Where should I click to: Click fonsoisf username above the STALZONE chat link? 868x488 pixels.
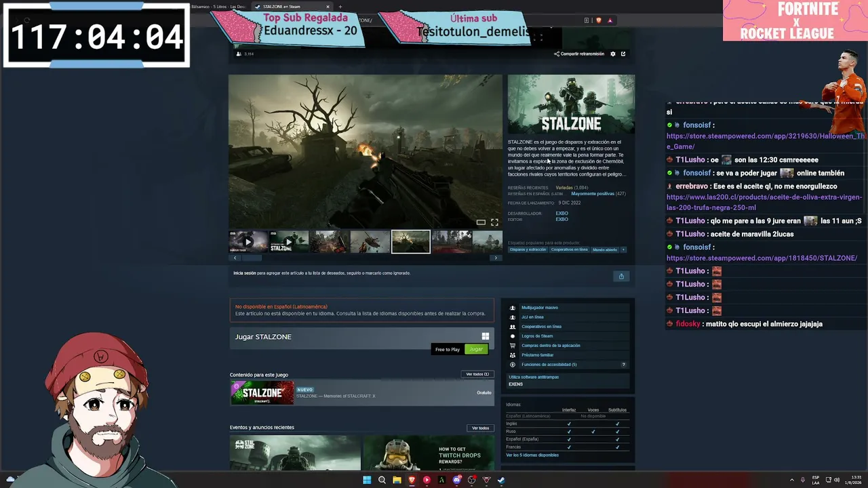coord(696,247)
